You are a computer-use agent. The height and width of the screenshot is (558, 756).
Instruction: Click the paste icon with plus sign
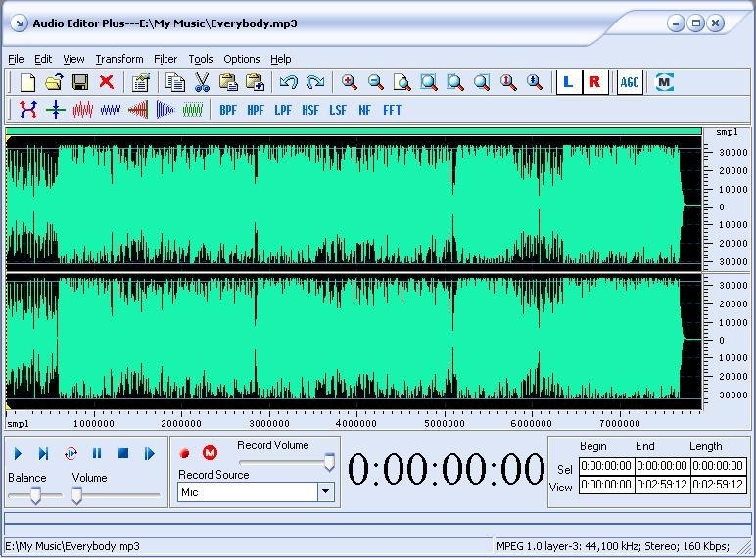click(255, 82)
